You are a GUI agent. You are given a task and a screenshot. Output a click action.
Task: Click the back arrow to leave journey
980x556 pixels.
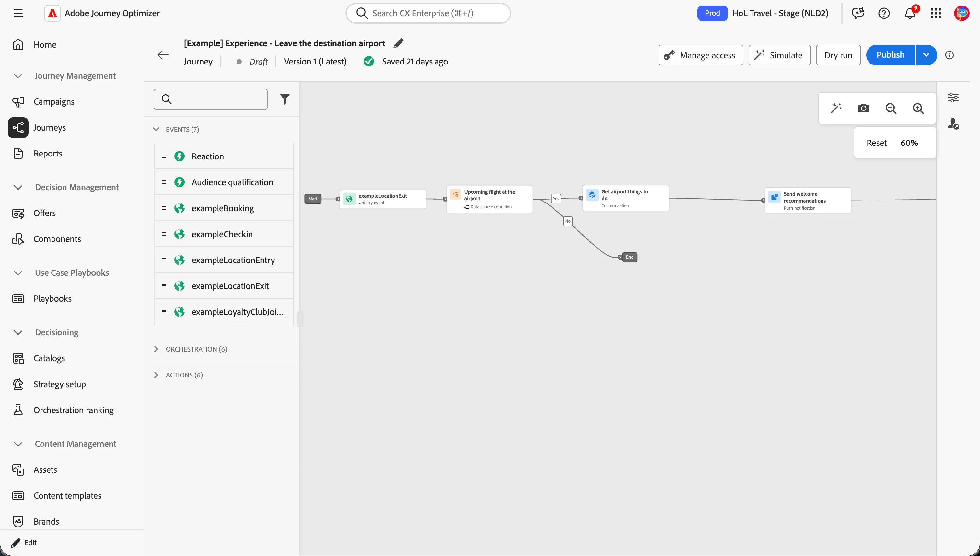pyautogui.click(x=163, y=55)
